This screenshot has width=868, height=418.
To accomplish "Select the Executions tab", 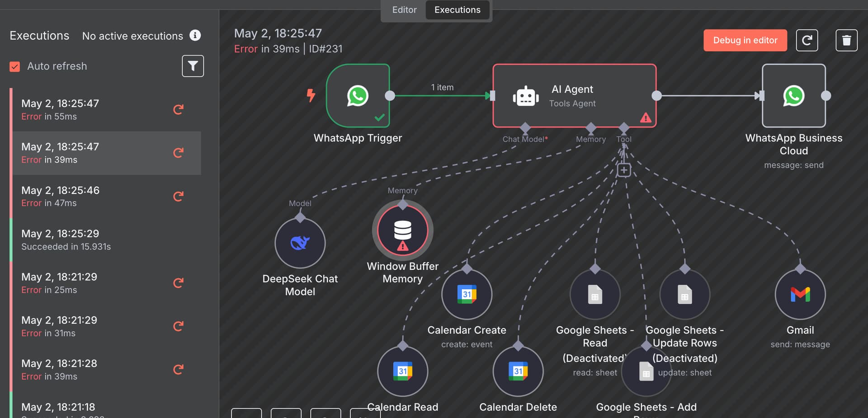I will [457, 10].
